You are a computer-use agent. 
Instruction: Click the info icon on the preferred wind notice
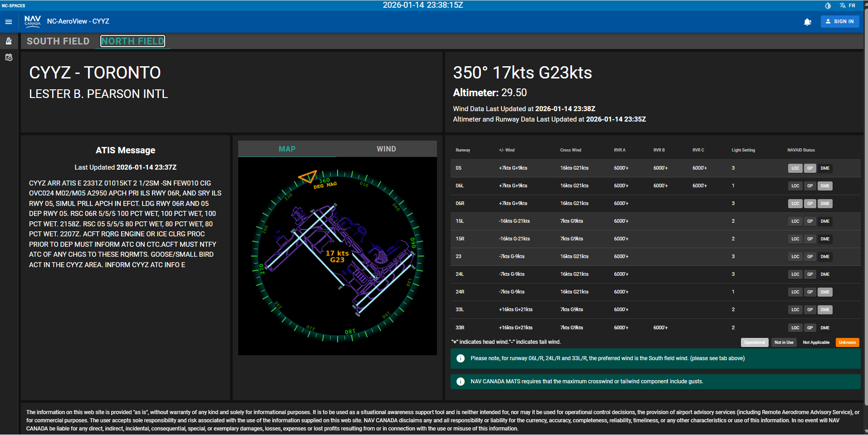pos(461,358)
